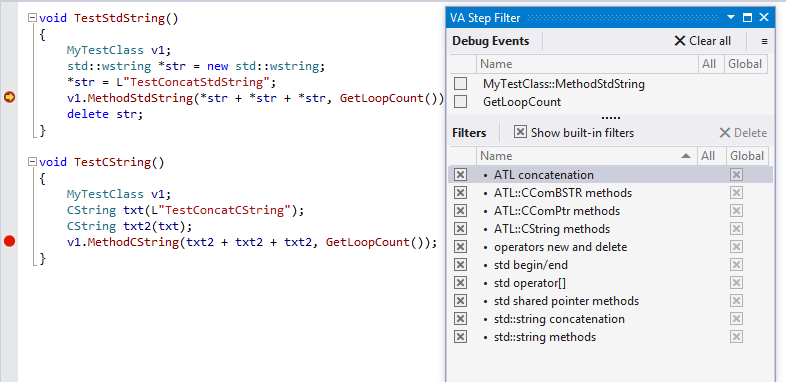
Task: Toggle Global checkbox for std::string methods
Action: coord(736,336)
